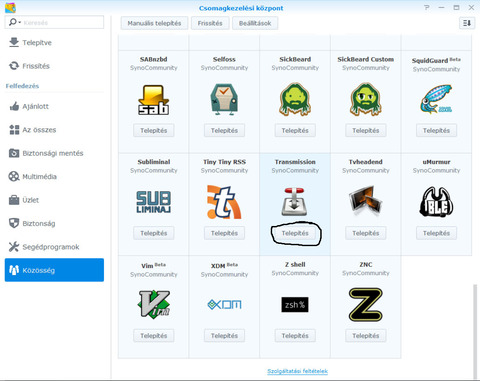The width and height of the screenshot is (480, 381).
Task: Click Telepítés under Transmission
Action: [x=295, y=233]
